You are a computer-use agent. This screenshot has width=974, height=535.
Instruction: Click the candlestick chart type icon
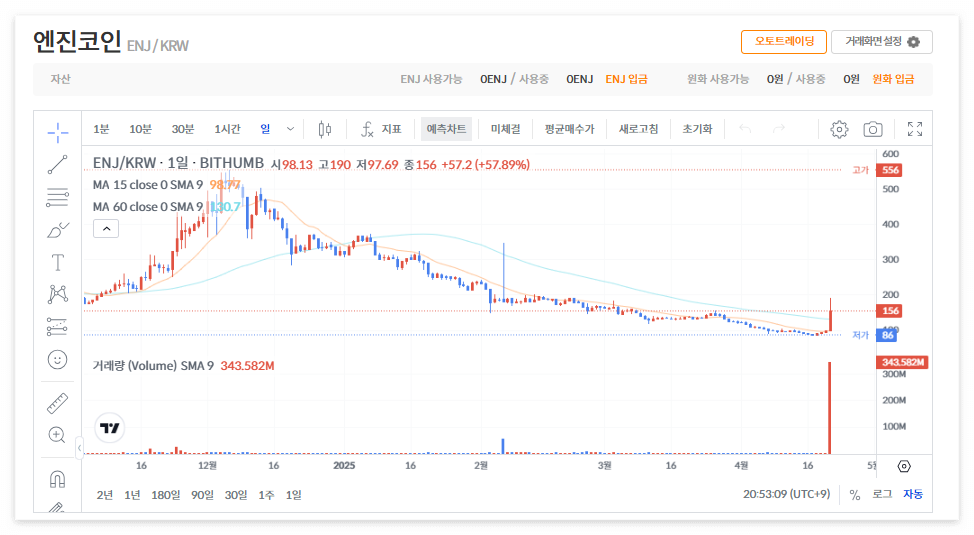pos(324,129)
